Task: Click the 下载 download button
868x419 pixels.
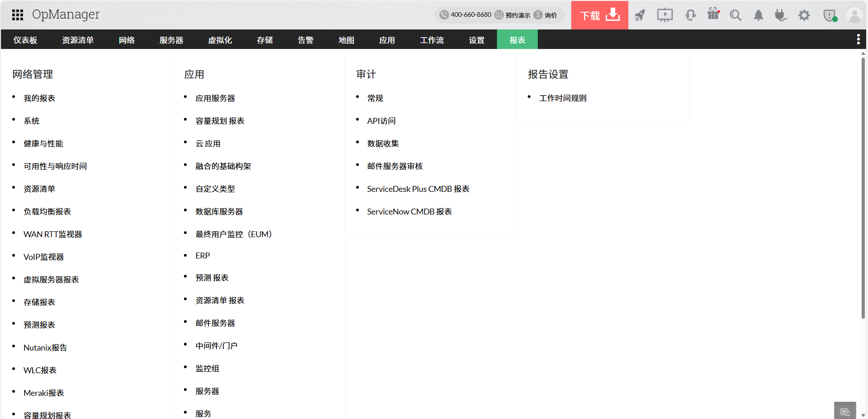Action: (x=599, y=15)
